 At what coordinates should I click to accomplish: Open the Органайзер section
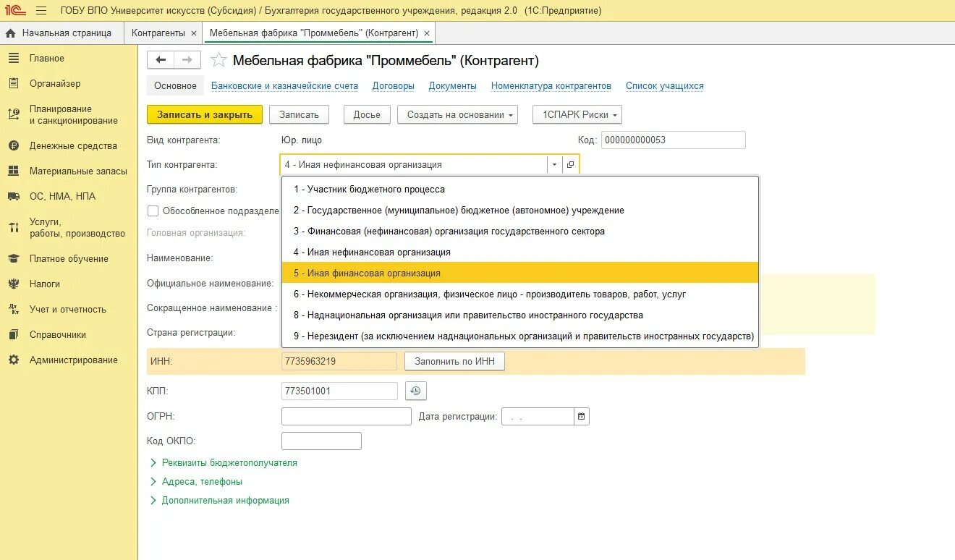point(55,84)
